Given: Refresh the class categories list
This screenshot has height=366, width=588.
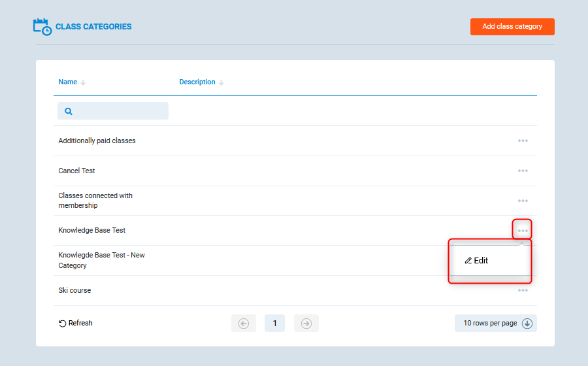Looking at the screenshot, I should pyautogui.click(x=76, y=324).
